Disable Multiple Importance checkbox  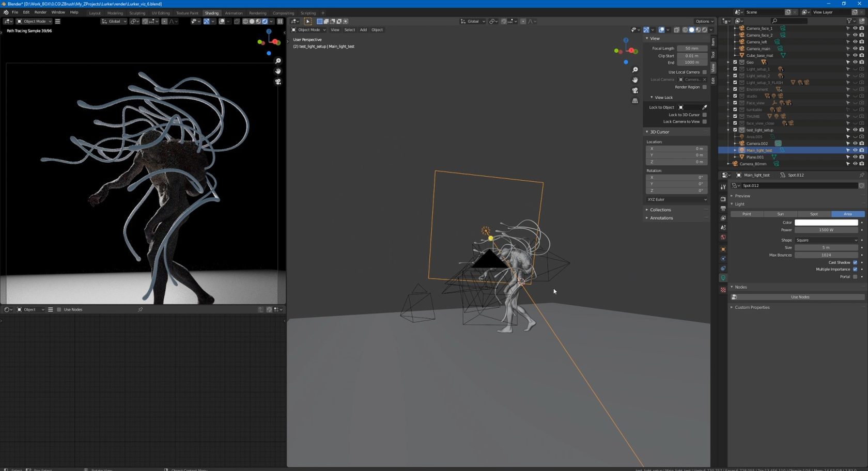[855, 269]
